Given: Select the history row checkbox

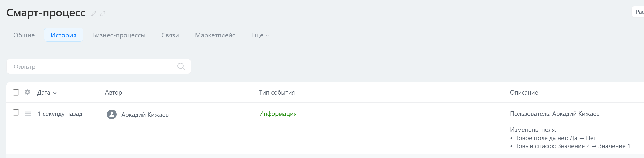Looking at the screenshot, I should [16, 113].
